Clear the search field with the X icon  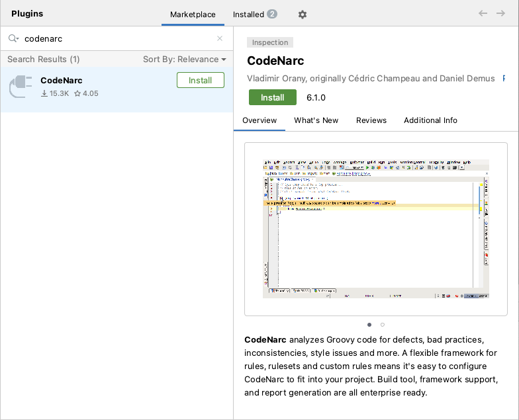point(220,38)
